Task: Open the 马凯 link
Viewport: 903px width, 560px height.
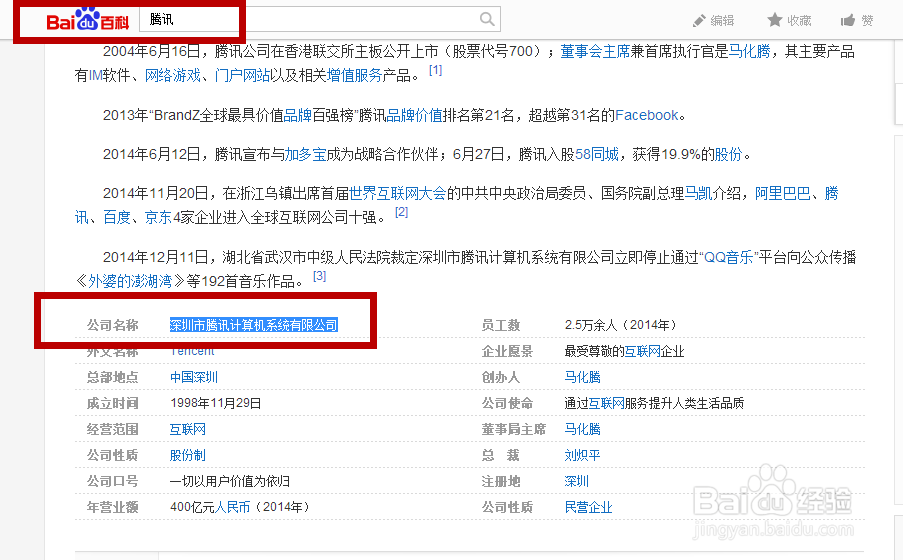Action: point(698,193)
